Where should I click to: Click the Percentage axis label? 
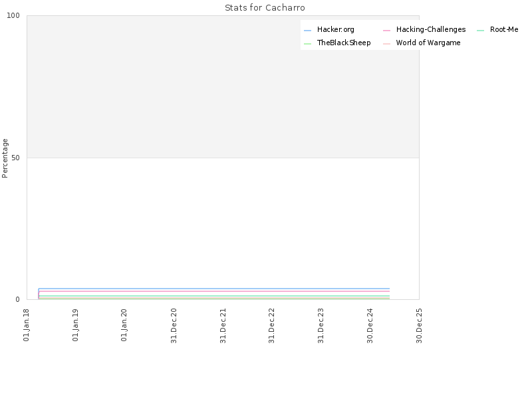5,158
